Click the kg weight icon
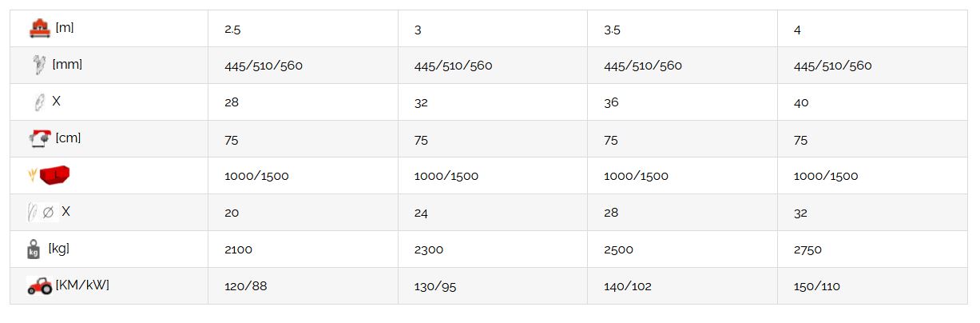The width and height of the screenshot is (980, 323). pos(34,249)
